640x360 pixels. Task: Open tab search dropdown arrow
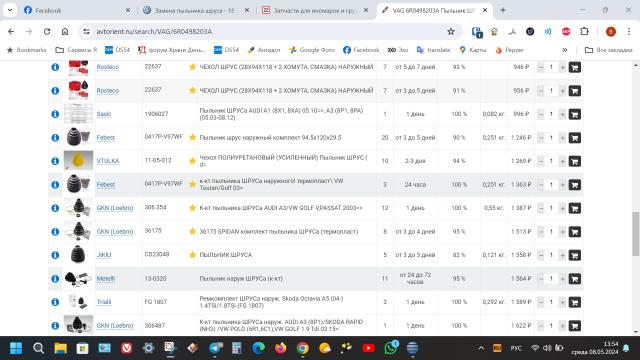(10, 10)
